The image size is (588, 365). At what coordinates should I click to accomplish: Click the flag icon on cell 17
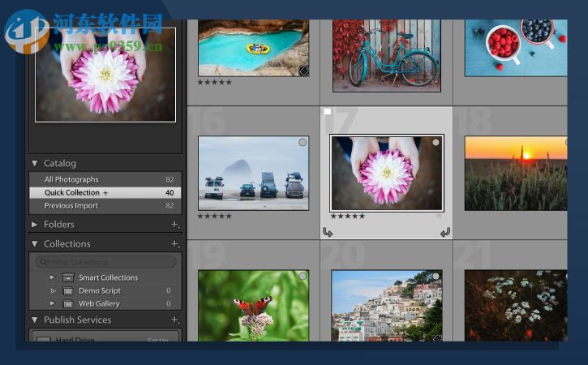(328, 111)
